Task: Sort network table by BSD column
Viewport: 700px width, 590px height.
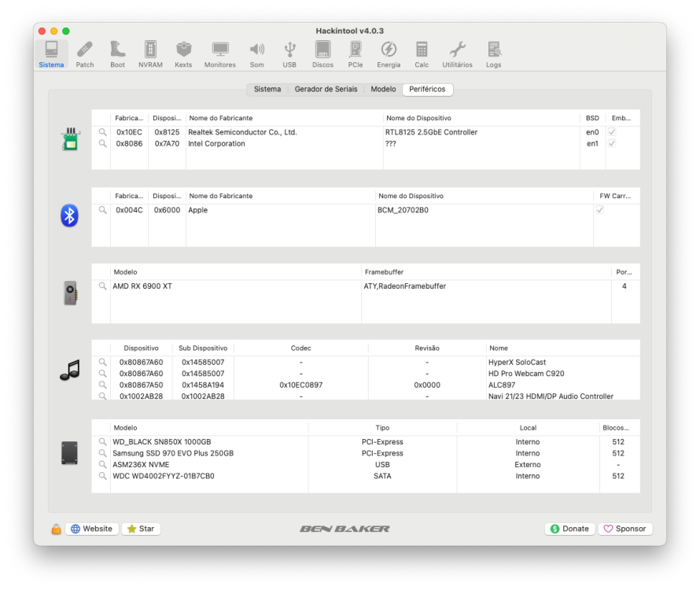Action: 592,118
